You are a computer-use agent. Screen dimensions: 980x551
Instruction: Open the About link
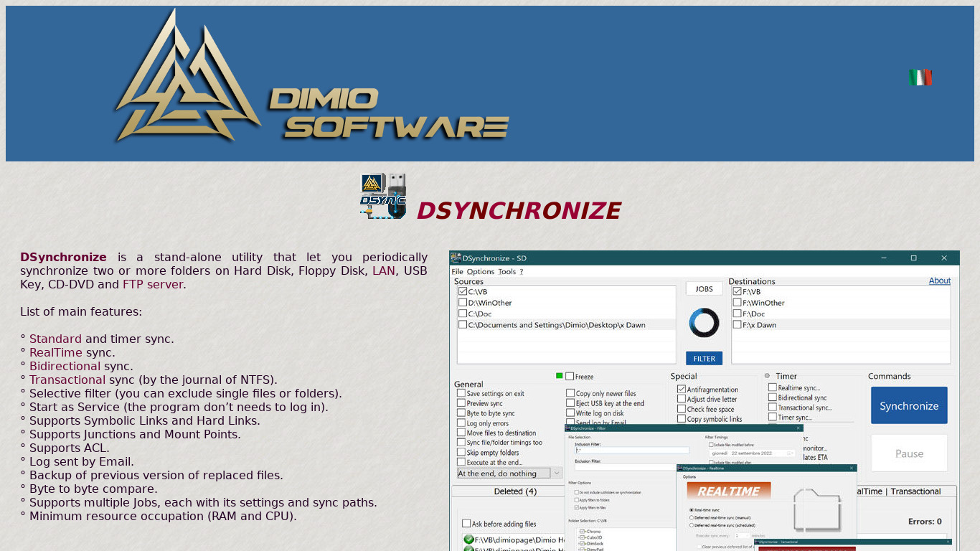pyautogui.click(x=940, y=281)
